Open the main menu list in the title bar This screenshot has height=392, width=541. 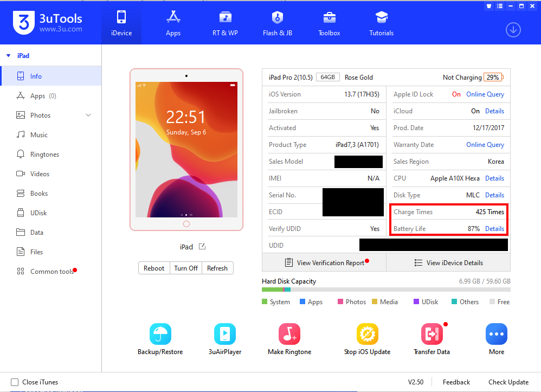(499, 6)
